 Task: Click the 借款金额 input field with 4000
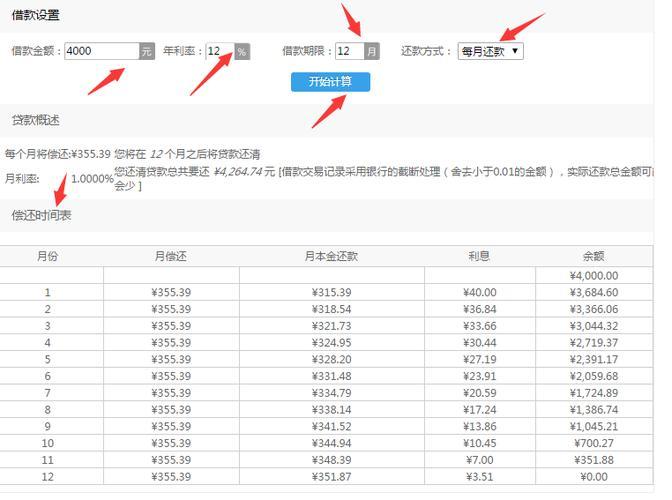click(102, 51)
